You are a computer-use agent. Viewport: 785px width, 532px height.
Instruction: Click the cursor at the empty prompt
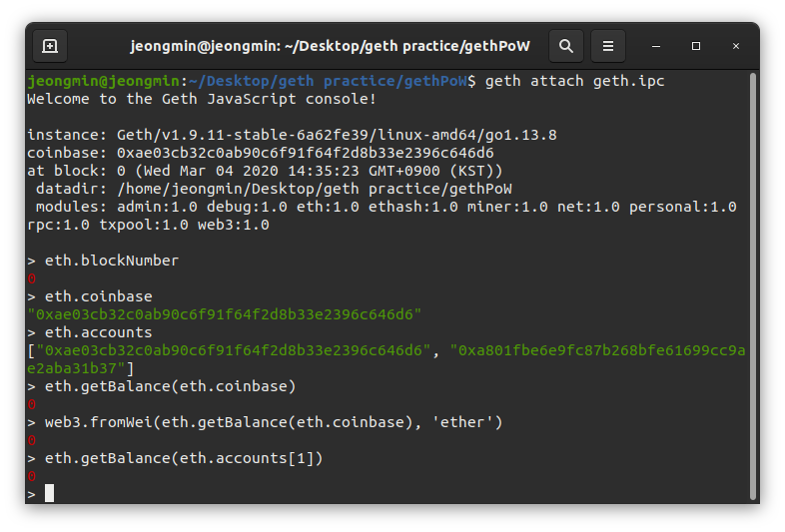(49, 493)
